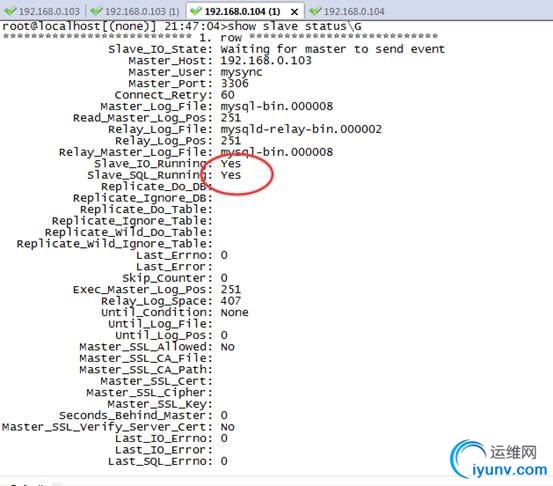Screen dimensions: 553x486
Task: Click the Slave_IO_State label
Action: tap(160, 49)
